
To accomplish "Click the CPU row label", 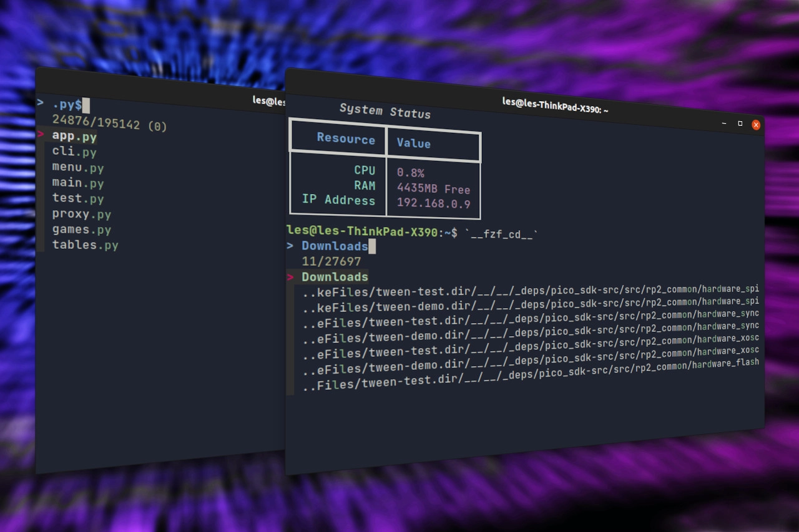I will point(365,170).
